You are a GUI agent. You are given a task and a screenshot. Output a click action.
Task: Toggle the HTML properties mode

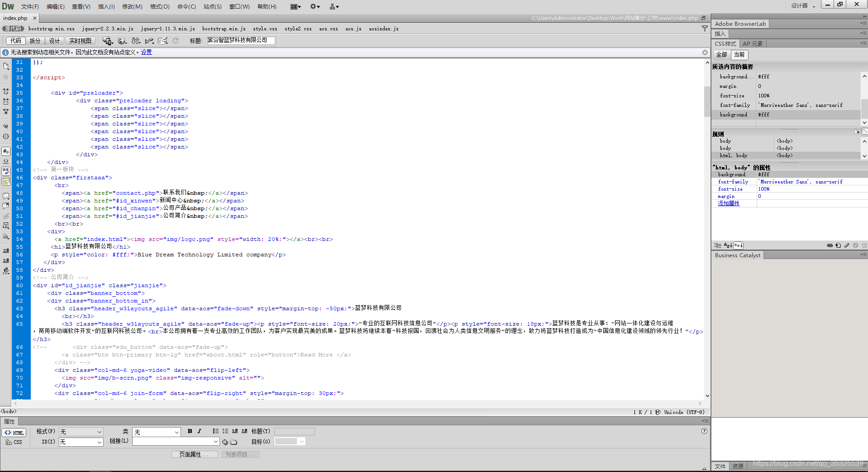[x=14, y=433]
